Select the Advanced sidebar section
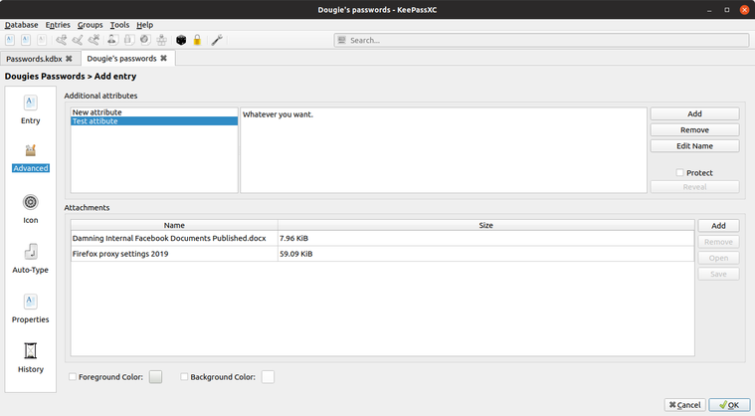 pos(30,158)
